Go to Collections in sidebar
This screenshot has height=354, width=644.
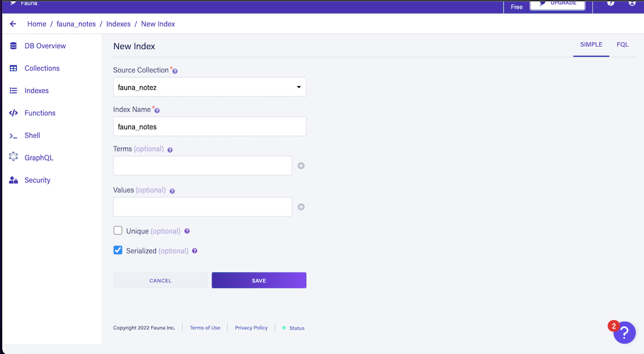42,68
